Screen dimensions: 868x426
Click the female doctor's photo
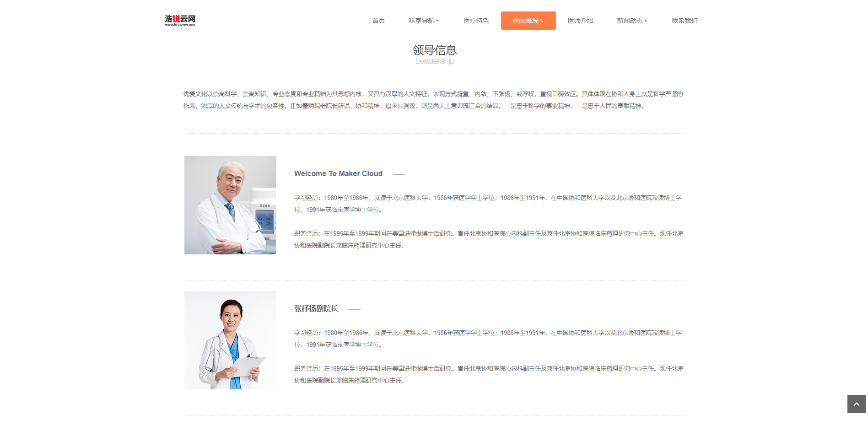point(230,340)
